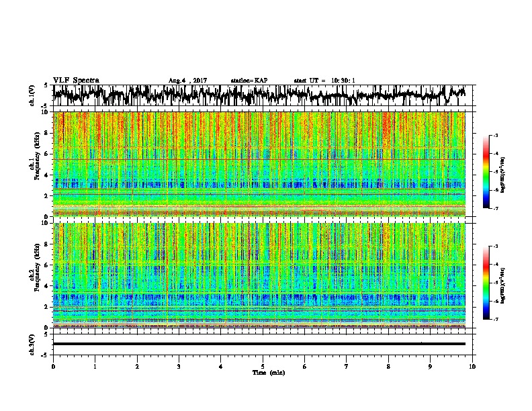Click time axis tick label '1'
The image size is (532, 411).
[95, 367]
